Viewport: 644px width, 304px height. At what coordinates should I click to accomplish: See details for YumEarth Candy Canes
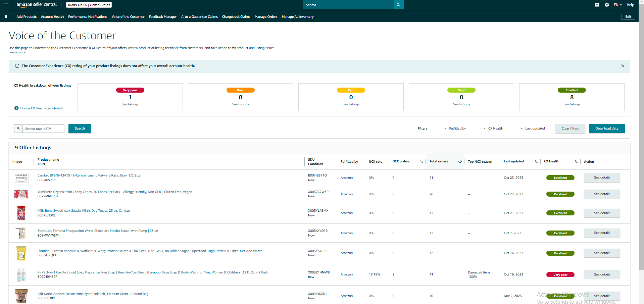pyautogui.click(x=602, y=194)
